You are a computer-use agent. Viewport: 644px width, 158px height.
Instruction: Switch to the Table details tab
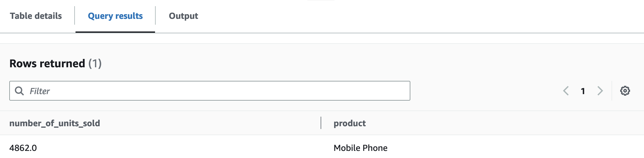pyautogui.click(x=36, y=16)
